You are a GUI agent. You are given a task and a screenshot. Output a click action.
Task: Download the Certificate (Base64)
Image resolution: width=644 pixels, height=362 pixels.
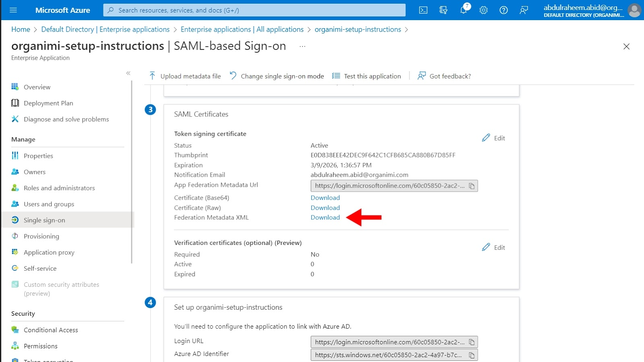point(325,198)
